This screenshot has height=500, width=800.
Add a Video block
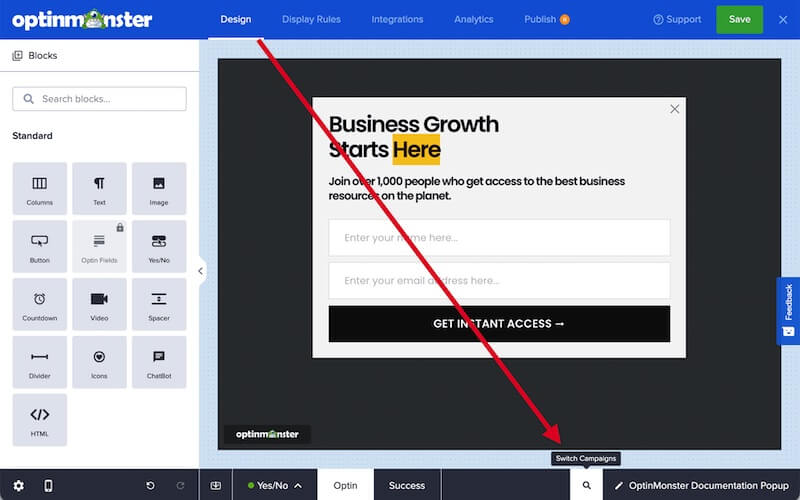coord(99,304)
